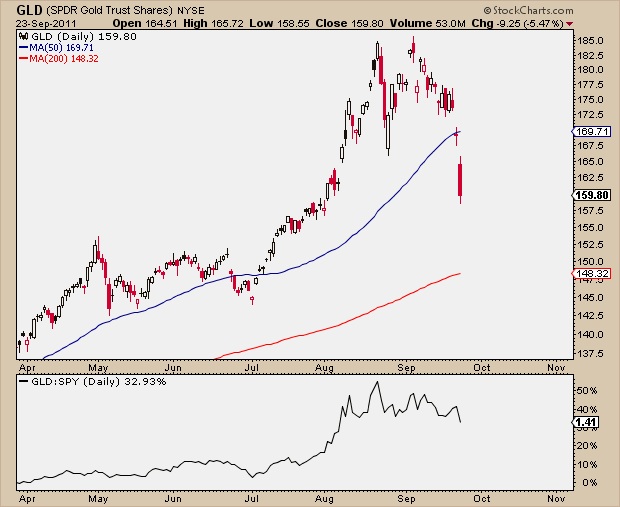
Task: Click the High 165.72 value
Action: click(213, 23)
